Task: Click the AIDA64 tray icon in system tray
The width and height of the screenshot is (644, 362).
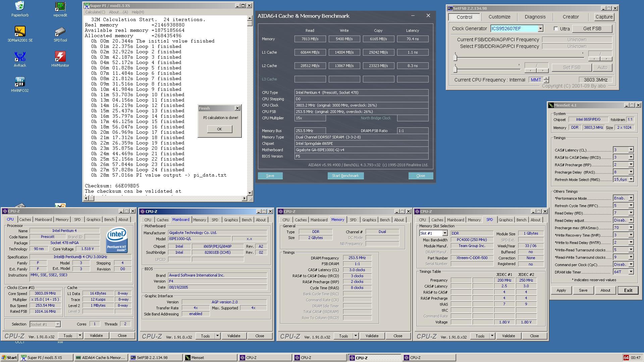Action: click(626, 358)
